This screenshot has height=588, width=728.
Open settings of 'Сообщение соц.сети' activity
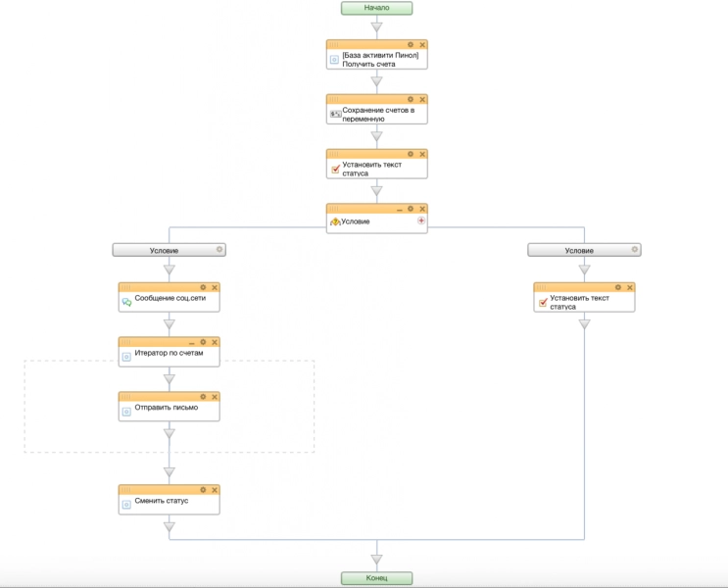pos(203,288)
